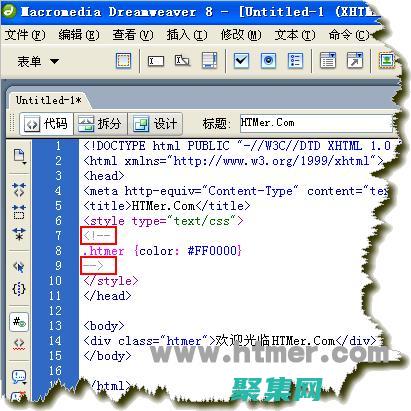Insert a Jump Menu form element

(x=355, y=60)
